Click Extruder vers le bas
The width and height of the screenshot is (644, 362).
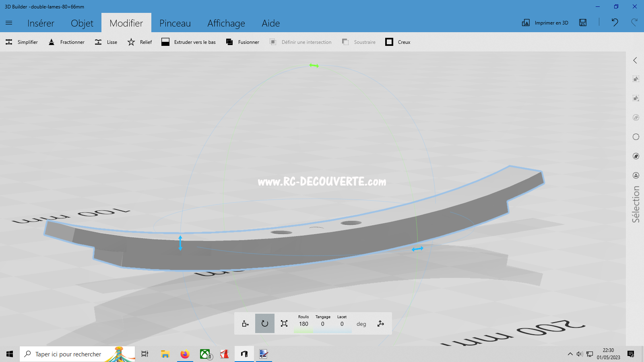point(189,42)
